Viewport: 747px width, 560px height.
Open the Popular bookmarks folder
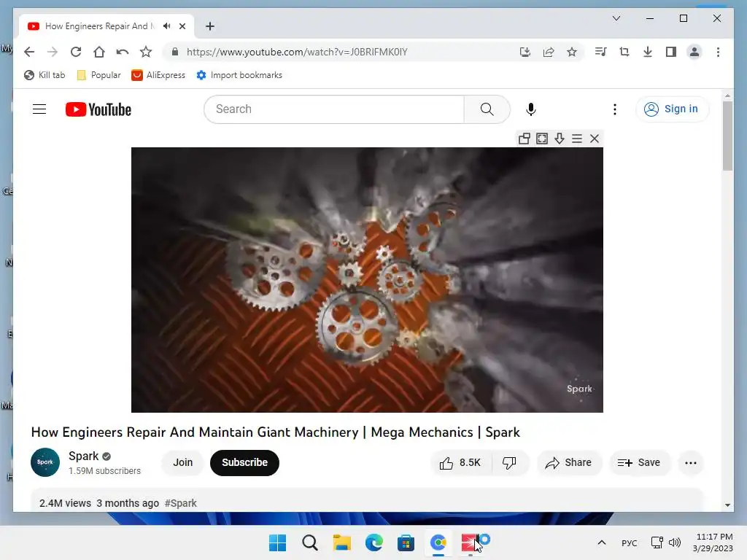(99, 75)
